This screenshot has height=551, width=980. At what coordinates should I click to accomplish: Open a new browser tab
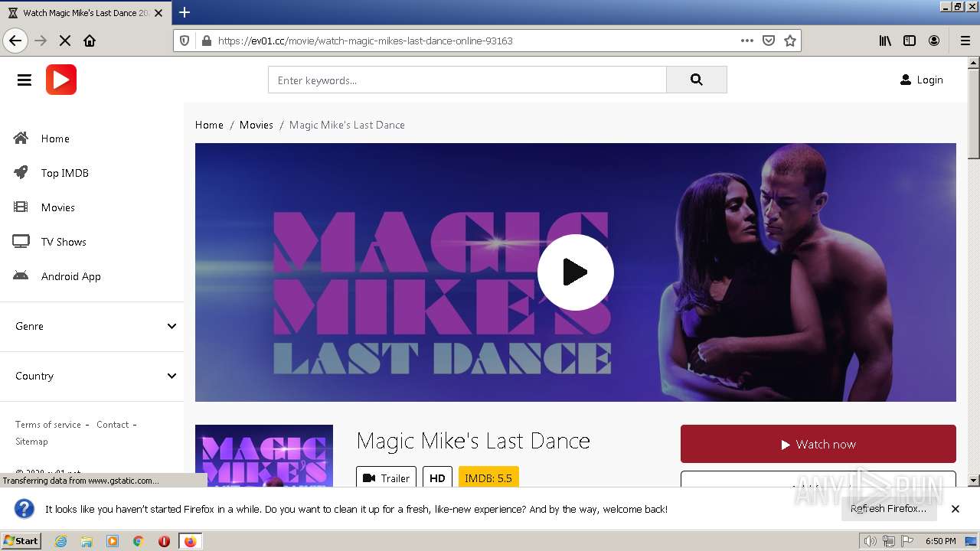click(x=185, y=12)
